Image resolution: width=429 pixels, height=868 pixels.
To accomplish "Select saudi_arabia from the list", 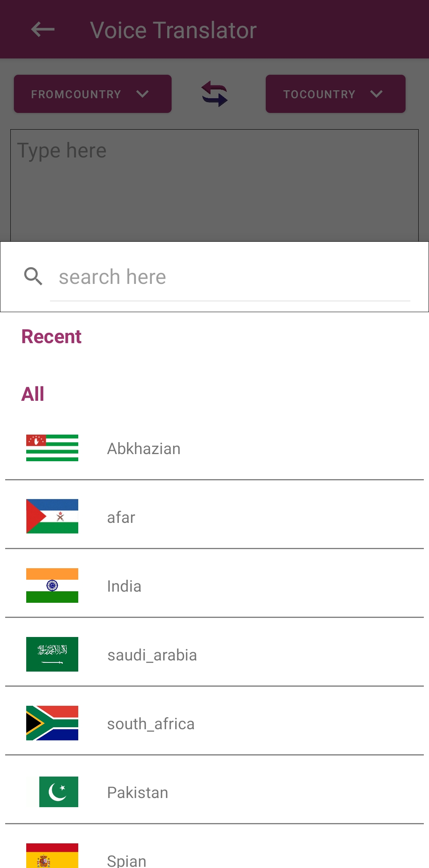I will click(152, 655).
